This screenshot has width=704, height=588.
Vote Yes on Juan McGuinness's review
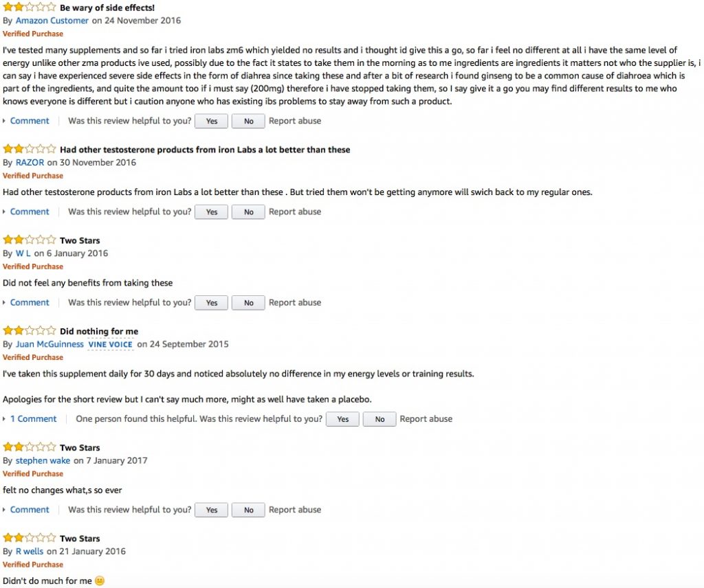point(342,418)
